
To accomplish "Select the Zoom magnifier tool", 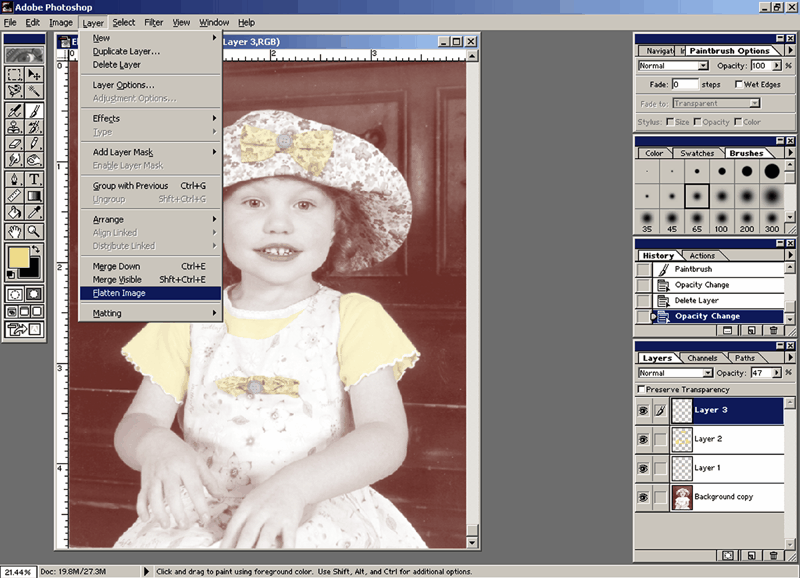I will [35, 231].
